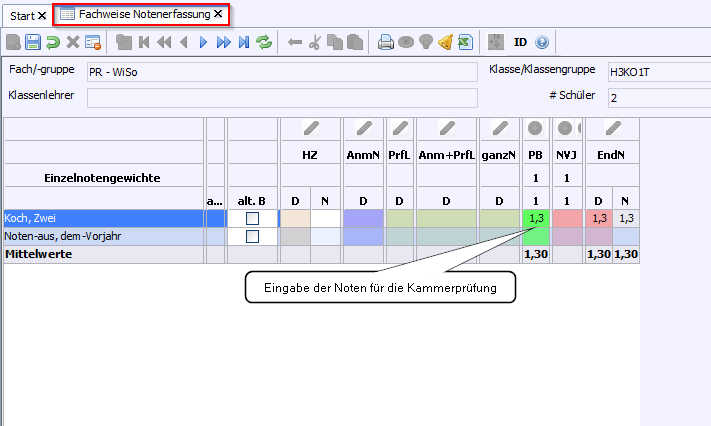Click the ID toolbar button
The image size is (711, 426).
point(520,42)
